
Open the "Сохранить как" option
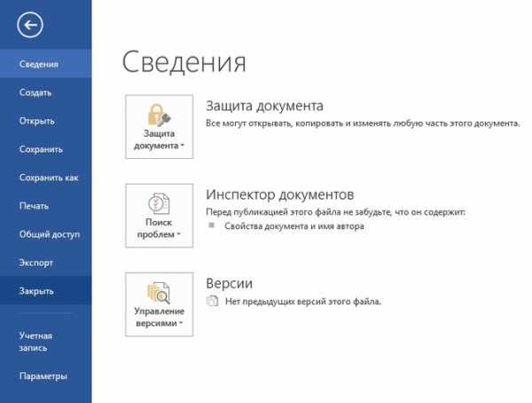[x=49, y=178]
